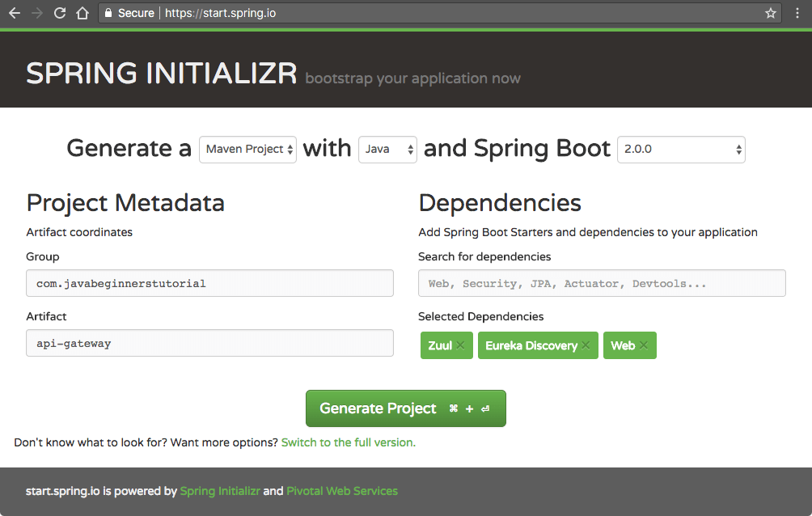Click the Search for dependencies box
Viewport: 812px width, 516px height.
click(x=602, y=283)
